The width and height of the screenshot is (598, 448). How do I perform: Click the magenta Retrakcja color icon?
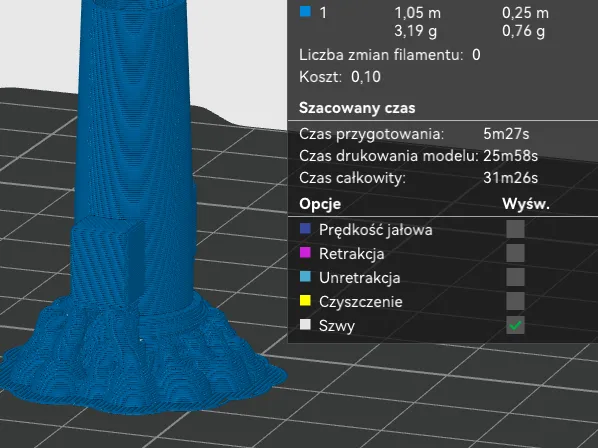(305, 253)
